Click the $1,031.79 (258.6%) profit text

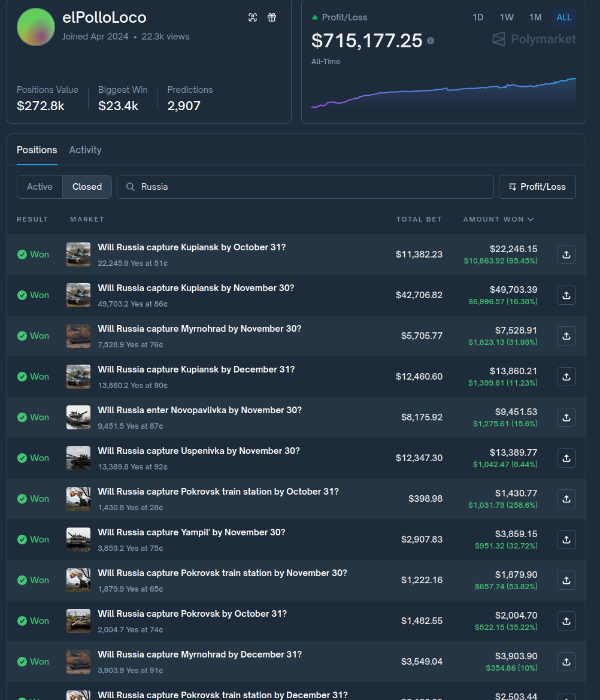(x=502, y=505)
